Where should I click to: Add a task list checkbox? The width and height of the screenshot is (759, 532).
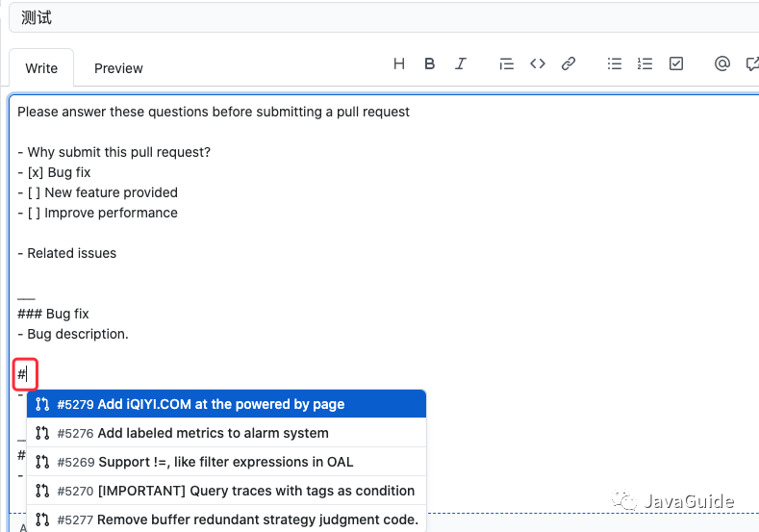pyautogui.click(x=676, y=63)
